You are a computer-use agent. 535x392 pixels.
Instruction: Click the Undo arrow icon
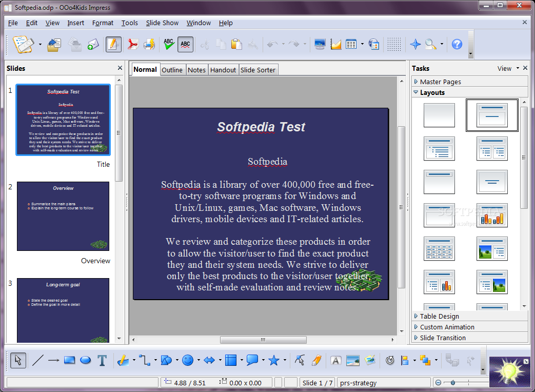pyautogui.click(x=272, y=44)
